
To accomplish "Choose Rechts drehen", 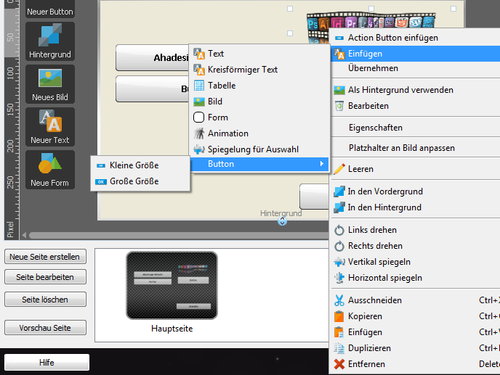I will [x=415, y=246].
